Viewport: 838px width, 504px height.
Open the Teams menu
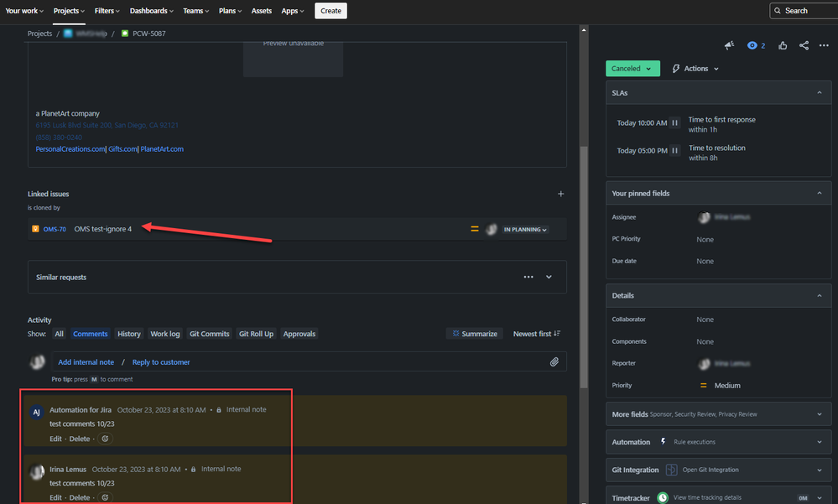tap(195, 11)
